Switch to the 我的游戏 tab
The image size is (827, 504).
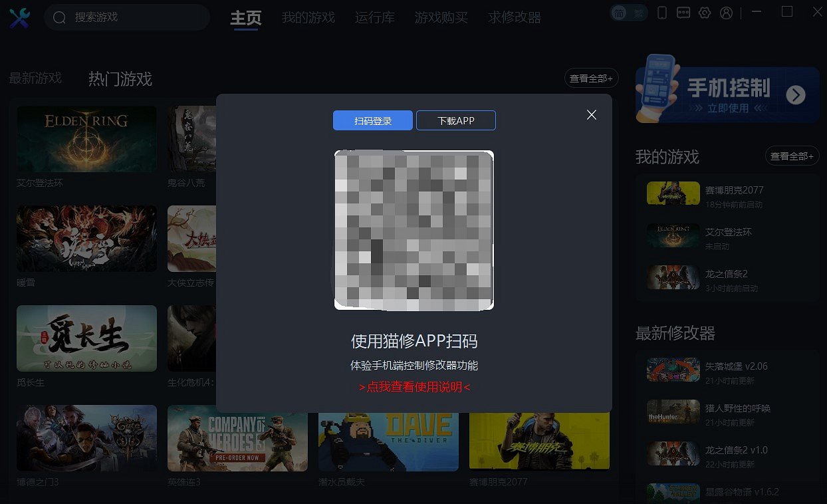click(308, 17)
